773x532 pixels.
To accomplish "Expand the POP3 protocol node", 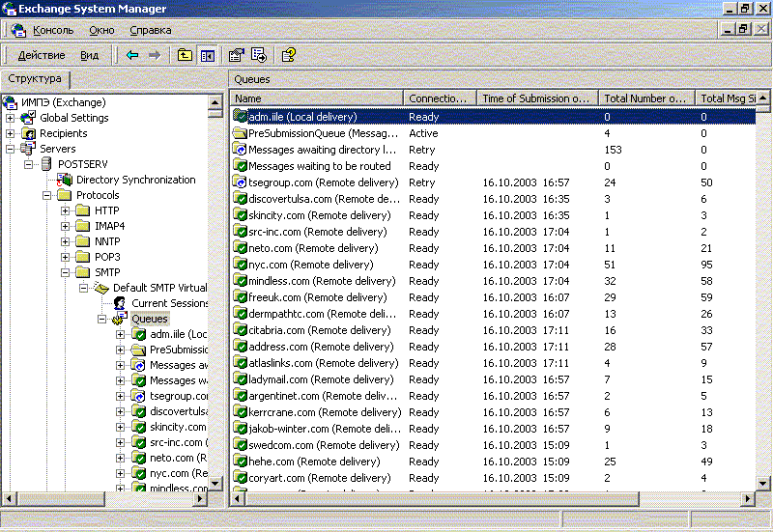I will coord(65,257).
